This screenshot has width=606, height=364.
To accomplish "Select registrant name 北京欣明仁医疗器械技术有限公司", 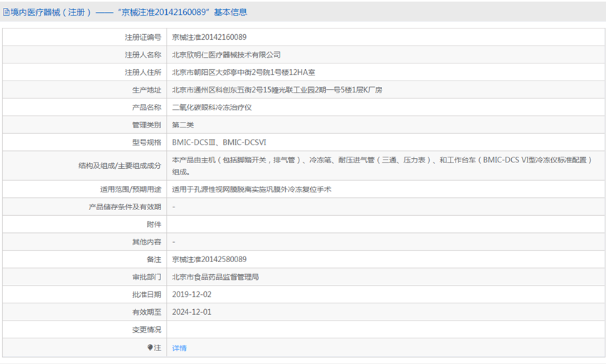I will 227,55.
